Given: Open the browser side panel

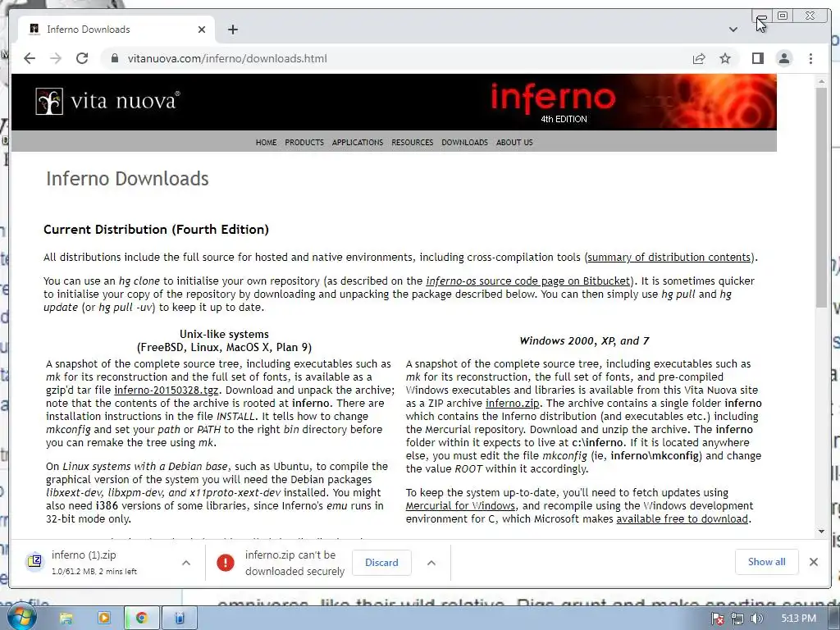Looking at the screenshot, I should coord(757,58).
